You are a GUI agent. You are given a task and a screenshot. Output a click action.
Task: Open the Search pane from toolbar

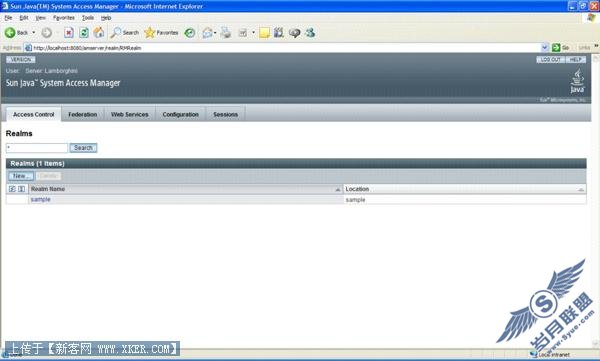pyautogui.click(x=124, y=33)
